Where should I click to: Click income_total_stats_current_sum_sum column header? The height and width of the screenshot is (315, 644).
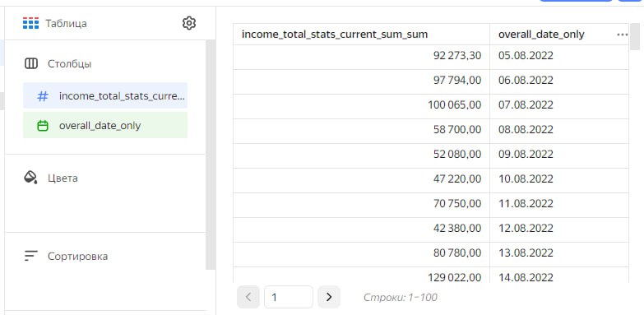pos(335,35)
